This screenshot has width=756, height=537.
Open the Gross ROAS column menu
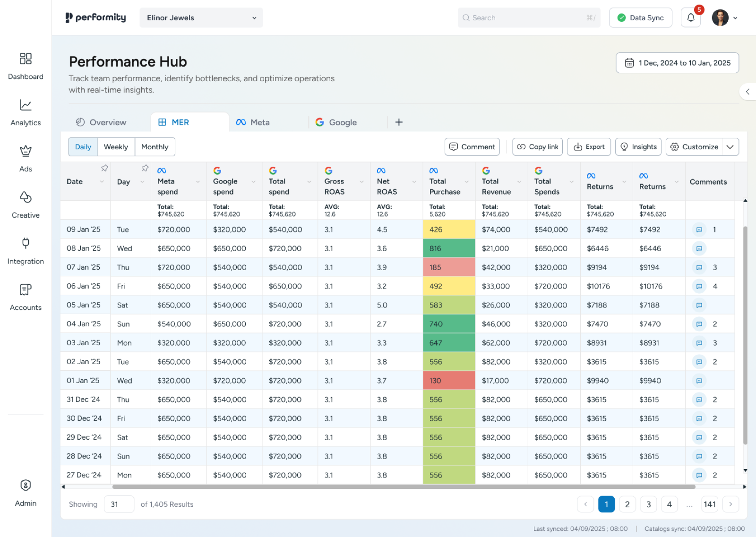(362, 181)
